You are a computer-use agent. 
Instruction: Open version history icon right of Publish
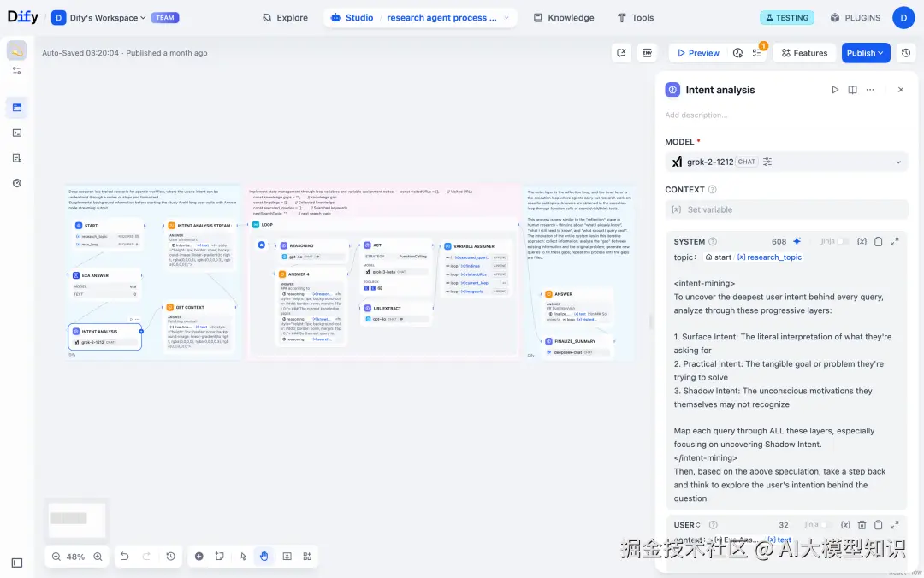pyautogui.click(x=906, y=53)
